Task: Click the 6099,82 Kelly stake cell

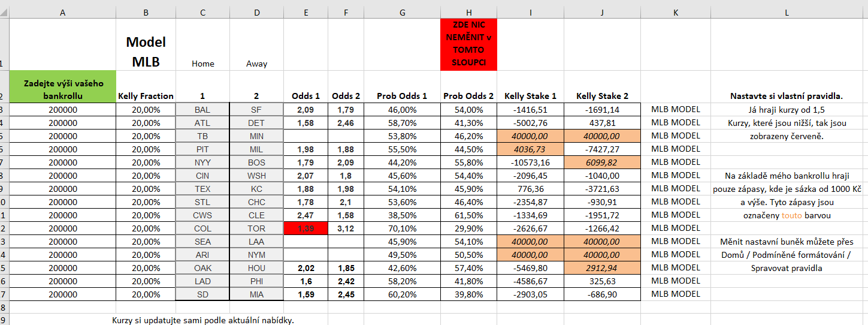Action: coord(603,162)
